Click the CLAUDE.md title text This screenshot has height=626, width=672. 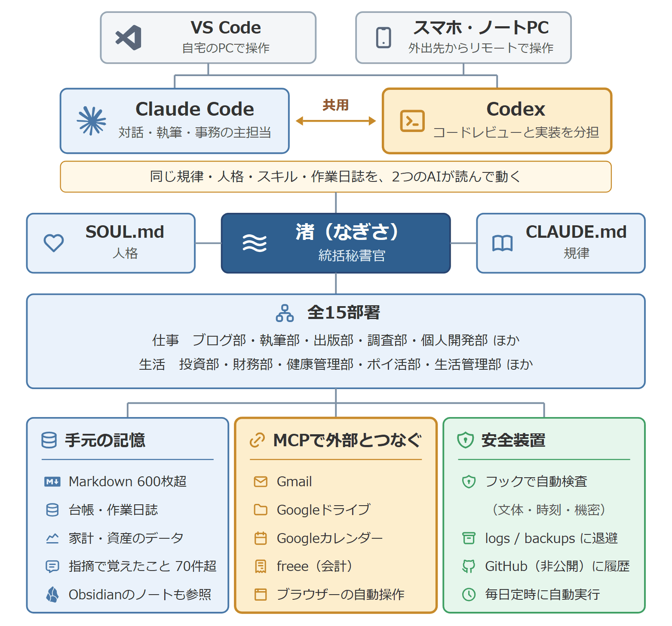pos(576,232)
